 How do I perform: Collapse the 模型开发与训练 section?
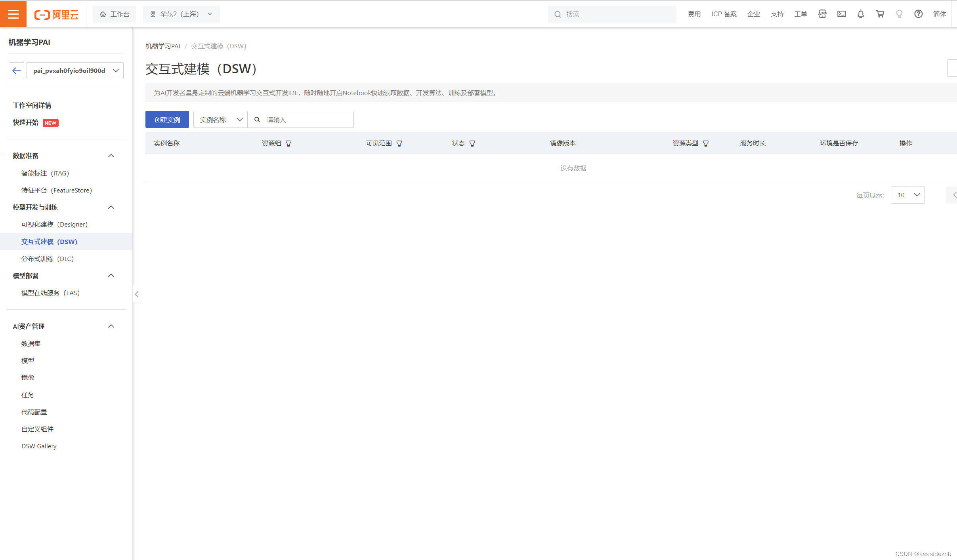(111, 207)
